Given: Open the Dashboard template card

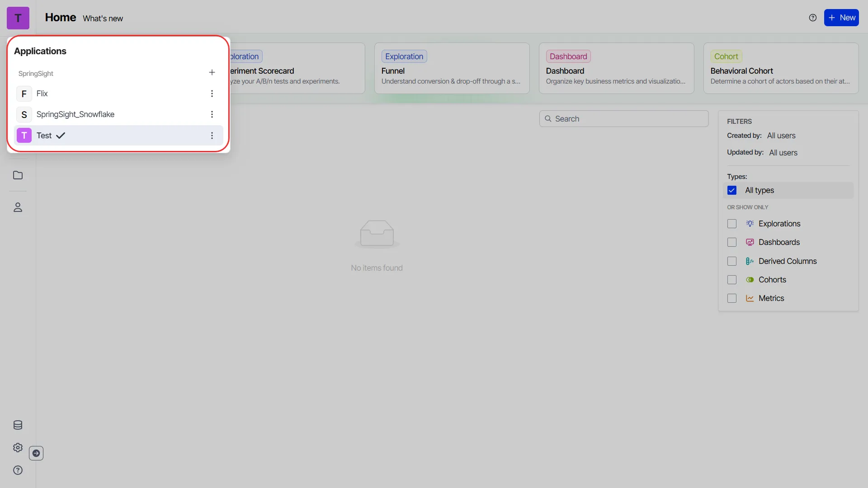Looking at the screenshot, I should click(616, 68).
